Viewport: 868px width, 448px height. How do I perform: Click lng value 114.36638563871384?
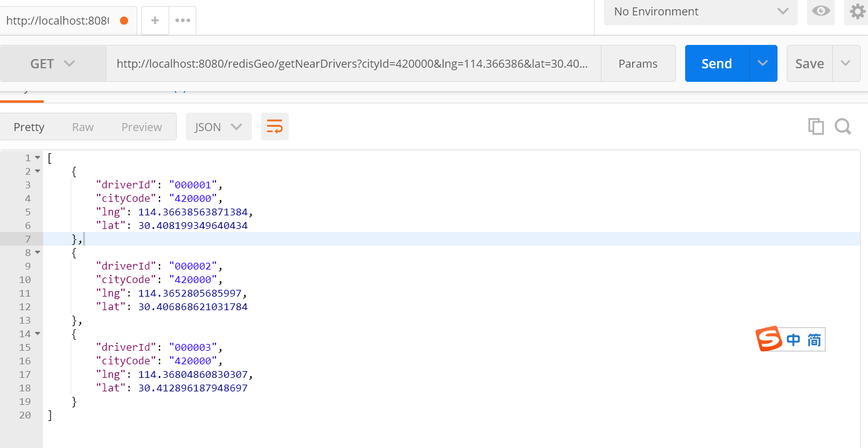click(x=193, y=212)
